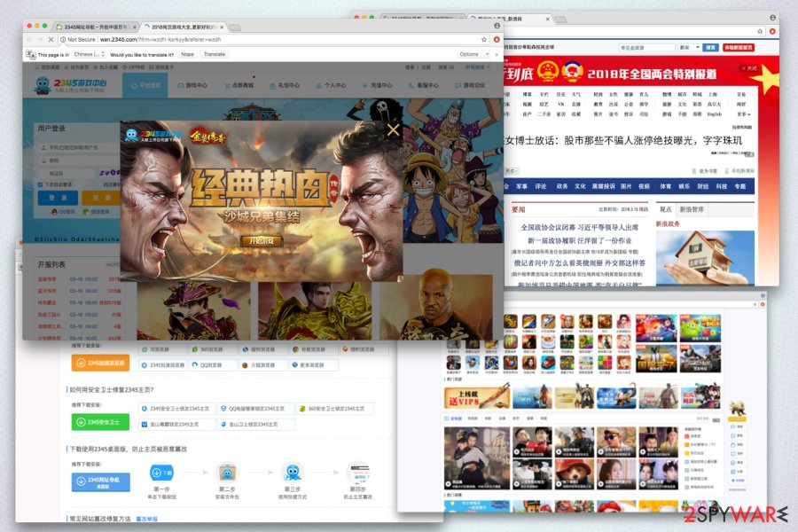Click the QQ浏览器 browser icon
The image size is (798, 532).
194,365
